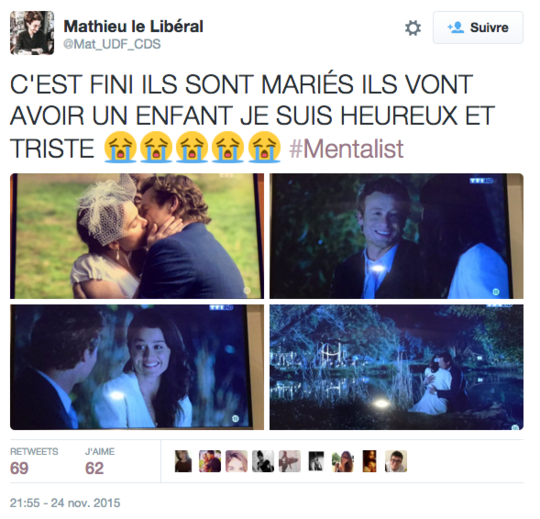Click the first liker avatar
The width and height of the screenshot is (540, 519).
183,461
